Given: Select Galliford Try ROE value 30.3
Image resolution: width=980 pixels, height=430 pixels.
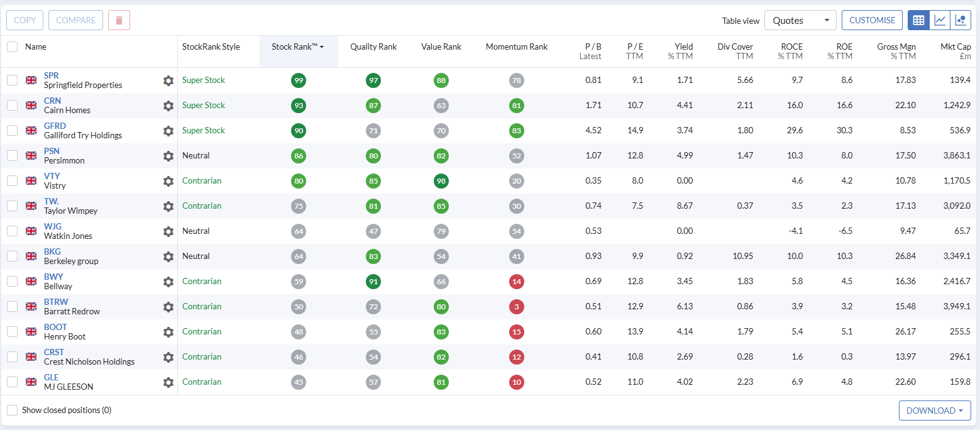Looking at the screenshot, I should [x=844, y=131].
